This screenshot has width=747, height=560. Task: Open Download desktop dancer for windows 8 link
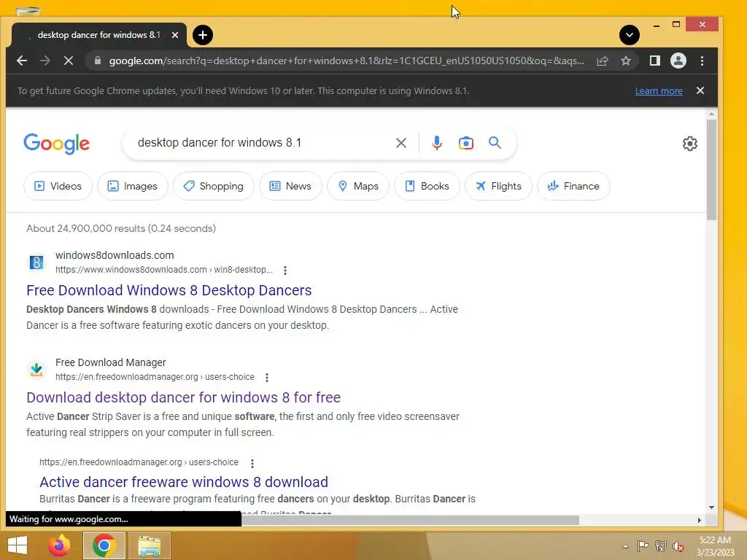click(x=183, y=397)
